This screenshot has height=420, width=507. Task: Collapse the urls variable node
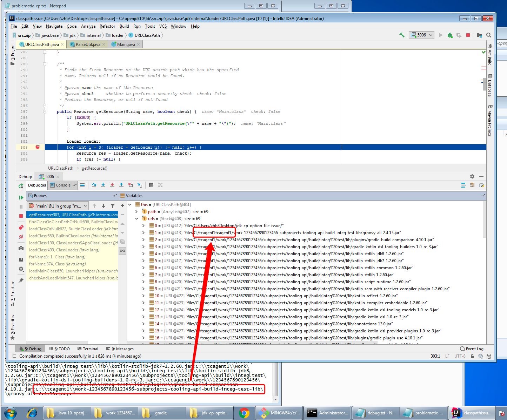tap(137, 218)
